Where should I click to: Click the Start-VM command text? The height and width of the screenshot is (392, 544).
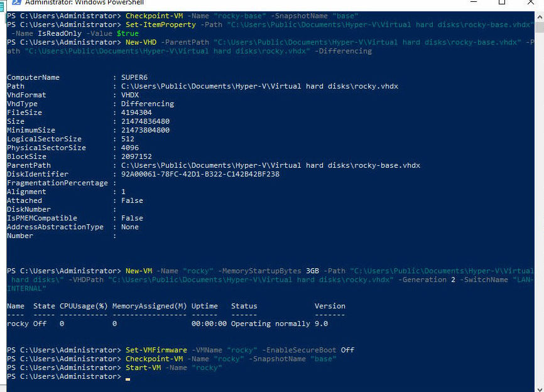[x=143, y=367]
